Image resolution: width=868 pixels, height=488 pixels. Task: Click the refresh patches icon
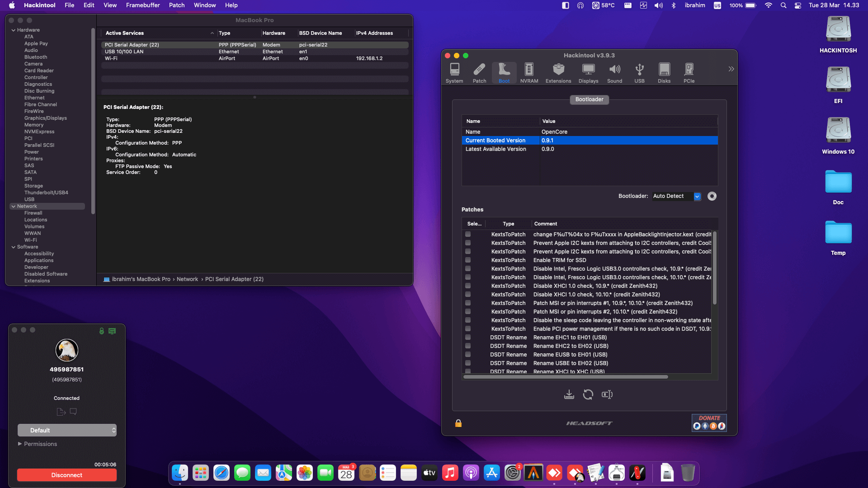[588, 394]
